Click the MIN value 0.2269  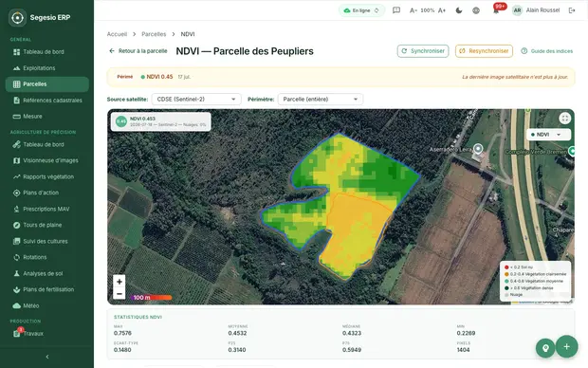466,333
